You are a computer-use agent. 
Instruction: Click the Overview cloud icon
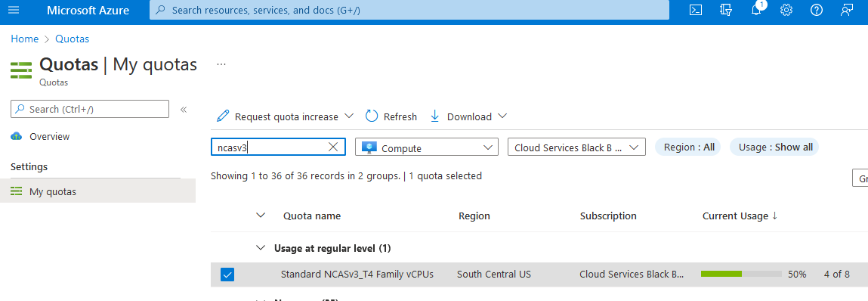tap(16, 136)
